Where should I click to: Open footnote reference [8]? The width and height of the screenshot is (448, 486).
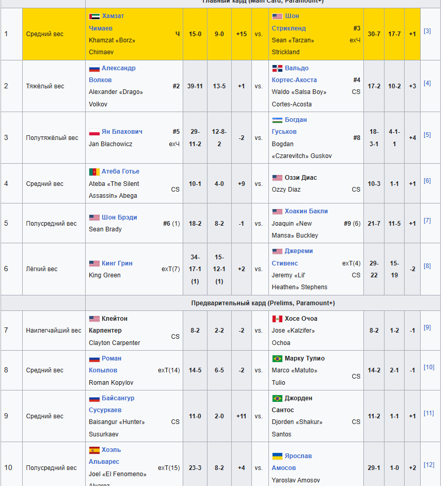427,266
